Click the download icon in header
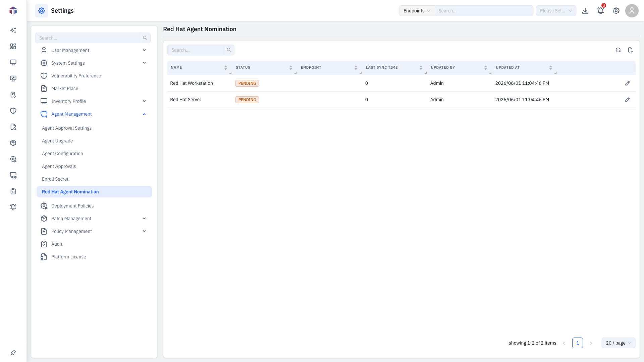The height and width of the screenshot is (362, 644). [x=585, y=11]
